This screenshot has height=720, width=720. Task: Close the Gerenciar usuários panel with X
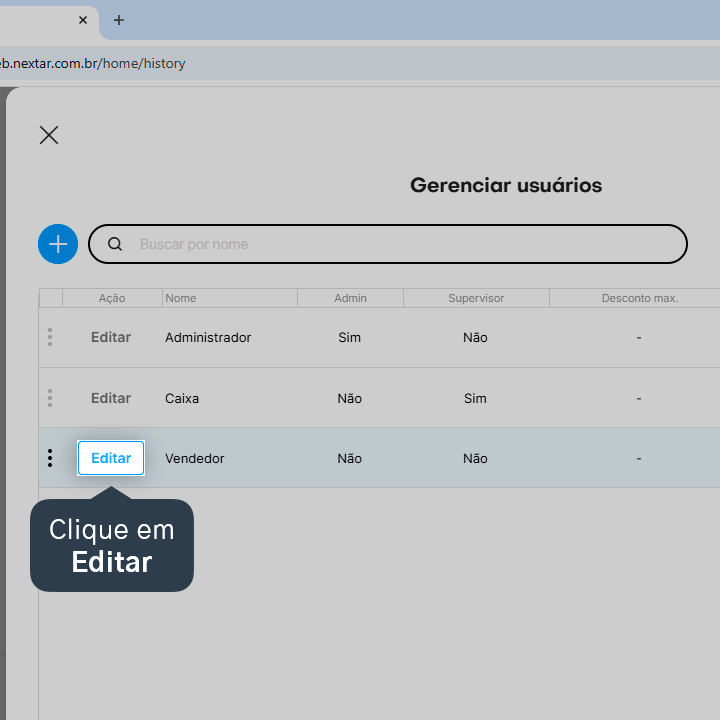click(49, 135)
